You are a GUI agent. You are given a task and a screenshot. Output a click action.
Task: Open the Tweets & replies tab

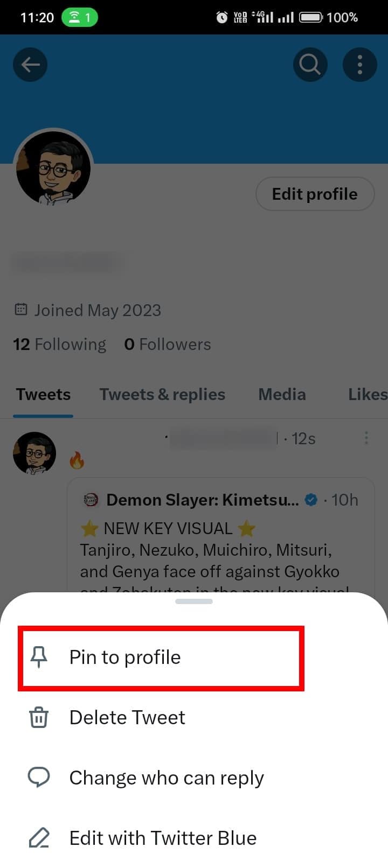(162, 394)
